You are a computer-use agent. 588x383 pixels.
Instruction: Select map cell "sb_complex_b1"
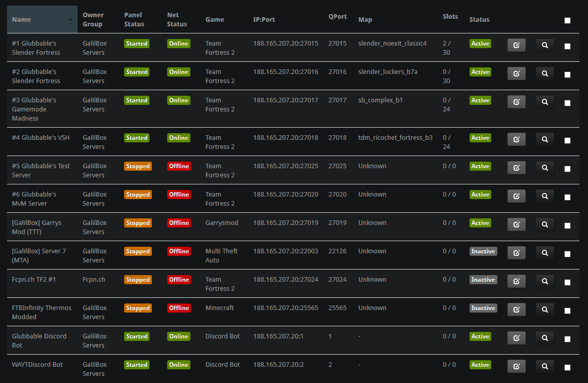pyautogui.click(x=380, y=100)
